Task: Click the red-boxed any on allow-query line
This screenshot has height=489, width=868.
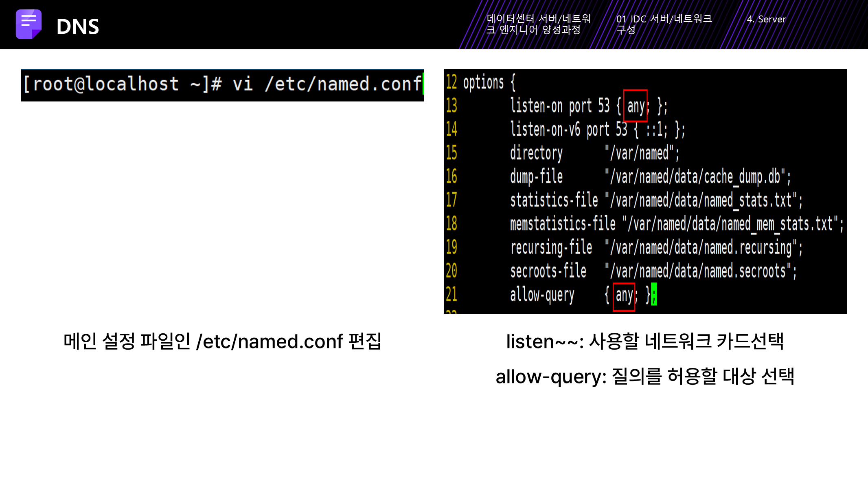Action: (x=624, y=296)
